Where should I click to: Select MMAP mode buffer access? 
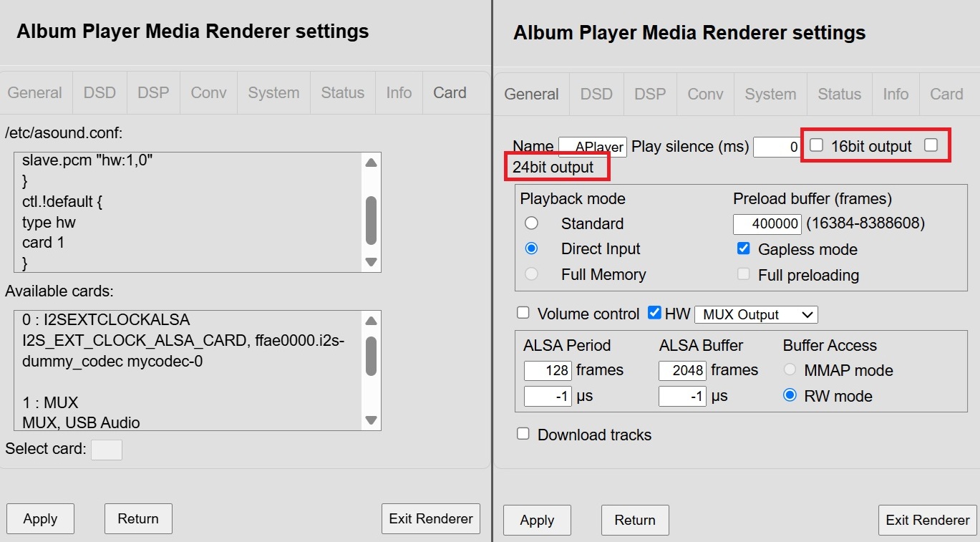pyautogui.click(x=790, y=370)
